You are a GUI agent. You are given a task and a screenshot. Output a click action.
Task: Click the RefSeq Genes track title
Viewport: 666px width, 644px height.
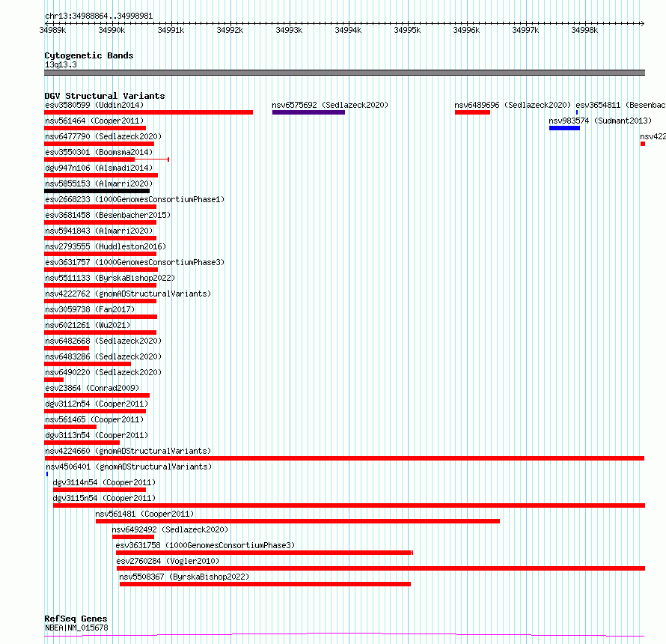(x=76, y=619)
